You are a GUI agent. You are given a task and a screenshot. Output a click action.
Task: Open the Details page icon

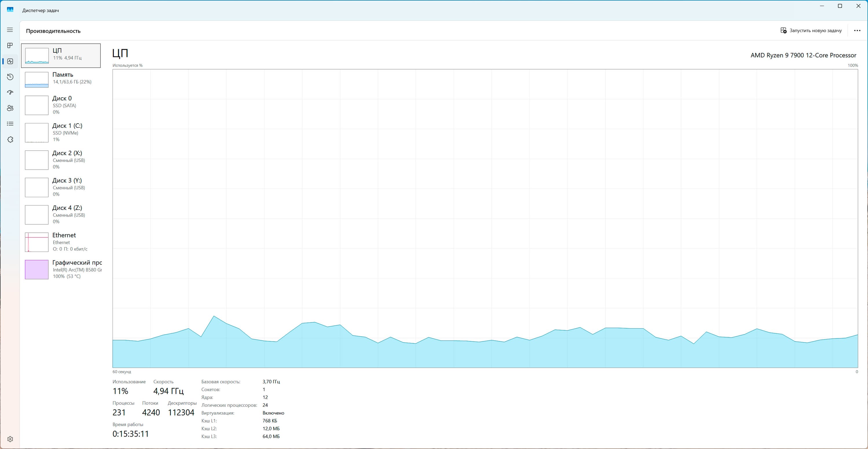(x=10, y=124)
